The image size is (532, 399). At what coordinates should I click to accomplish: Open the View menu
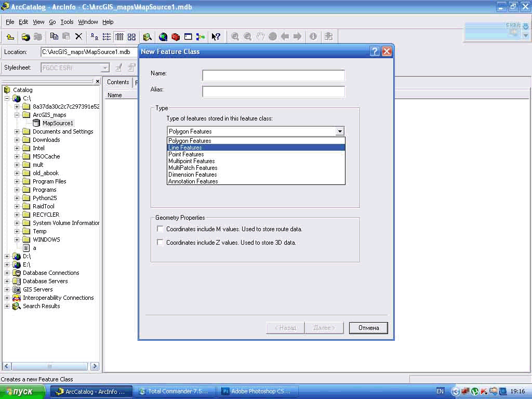(x=38, y=22)
